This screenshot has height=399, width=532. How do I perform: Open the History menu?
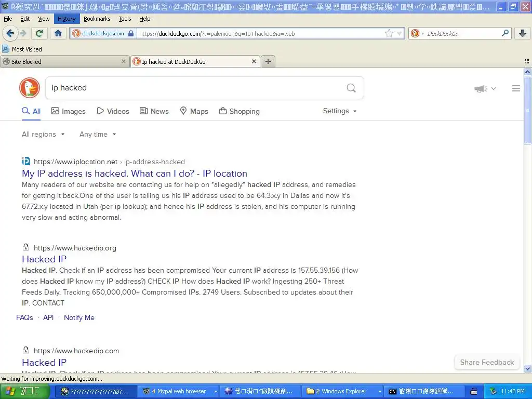66,19
